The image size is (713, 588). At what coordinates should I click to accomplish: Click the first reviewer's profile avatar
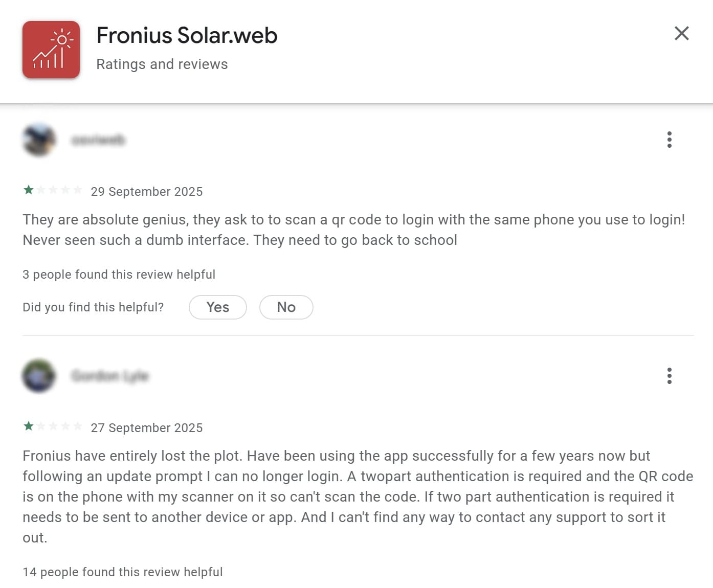pos(39,140)
